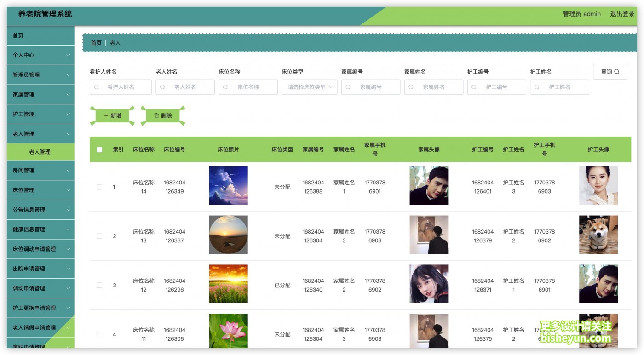Select the highlighted 老人管理 submenu item
This screenshot has width=644, height=355.
(x=40, y=152)
